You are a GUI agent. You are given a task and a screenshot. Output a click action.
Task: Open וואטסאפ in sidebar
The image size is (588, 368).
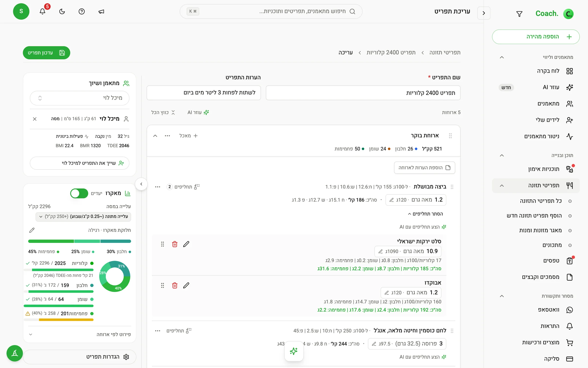point(536,310)
